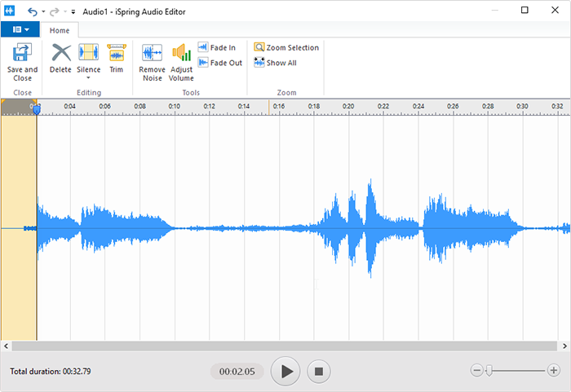Screen dimensions: 571x392
Task: Zoom in with the plus button
Action: (x=554, y=371)
